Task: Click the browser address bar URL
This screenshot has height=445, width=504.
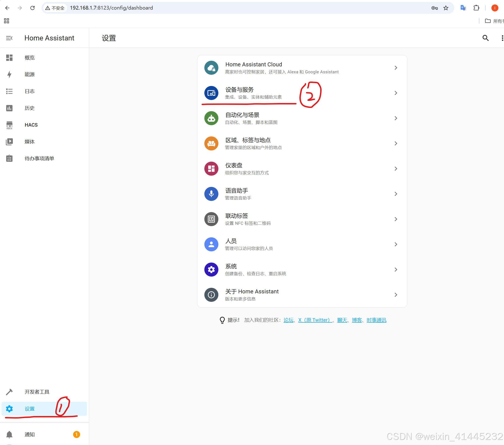Action: click(x=111, y=8)
